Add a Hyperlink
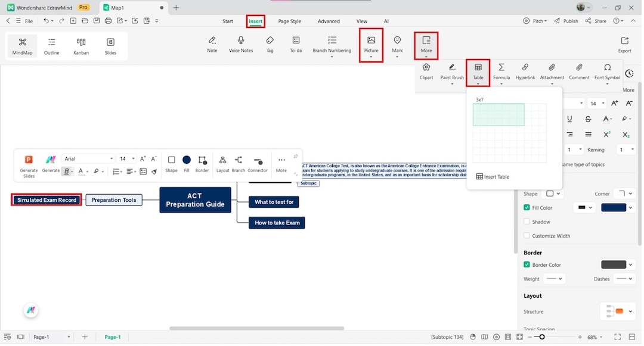The height and width of the screenshot is (346, 644). [x=525, y=72]
